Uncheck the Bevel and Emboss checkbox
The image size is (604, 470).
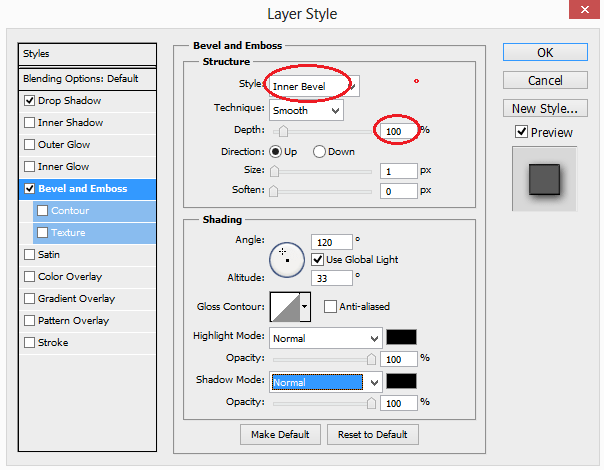[29, 189]
